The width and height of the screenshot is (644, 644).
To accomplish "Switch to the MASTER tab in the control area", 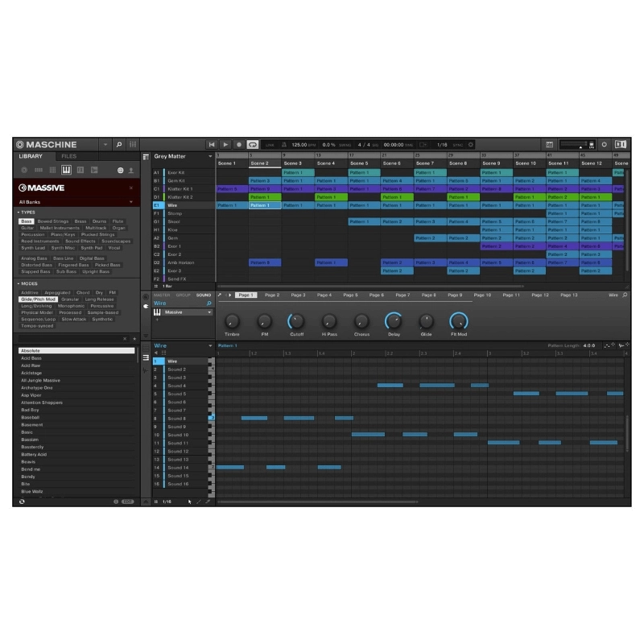I will 162,295.
